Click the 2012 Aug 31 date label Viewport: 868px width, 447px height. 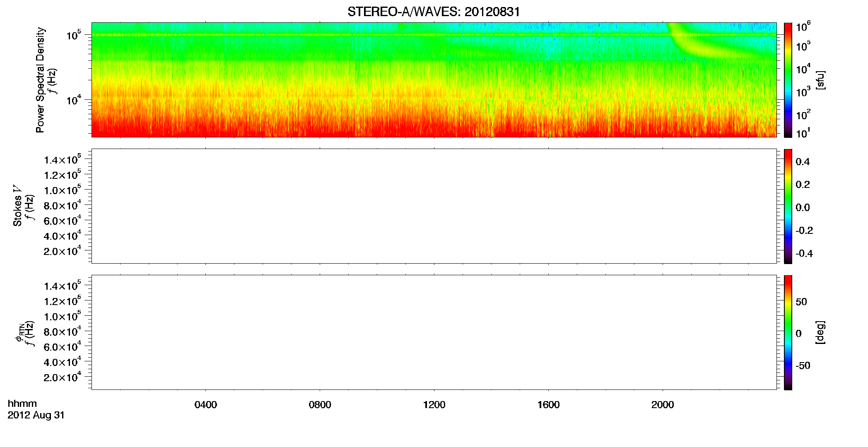36,415
